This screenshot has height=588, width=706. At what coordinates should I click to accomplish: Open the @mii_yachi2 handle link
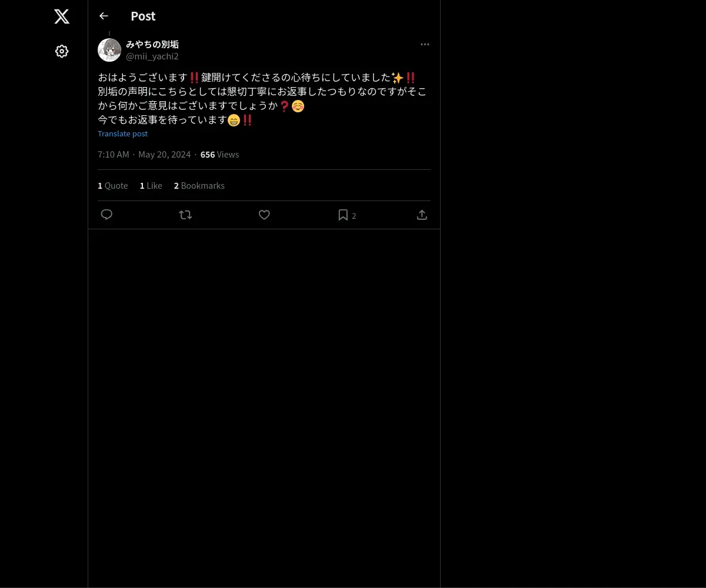(x=152, y=56)
